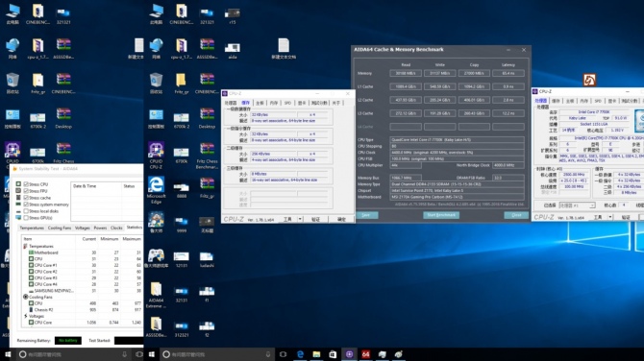Switch to the Temperatures tab
644x361 pixels.
pyautogui.click(x=32, y=228)
